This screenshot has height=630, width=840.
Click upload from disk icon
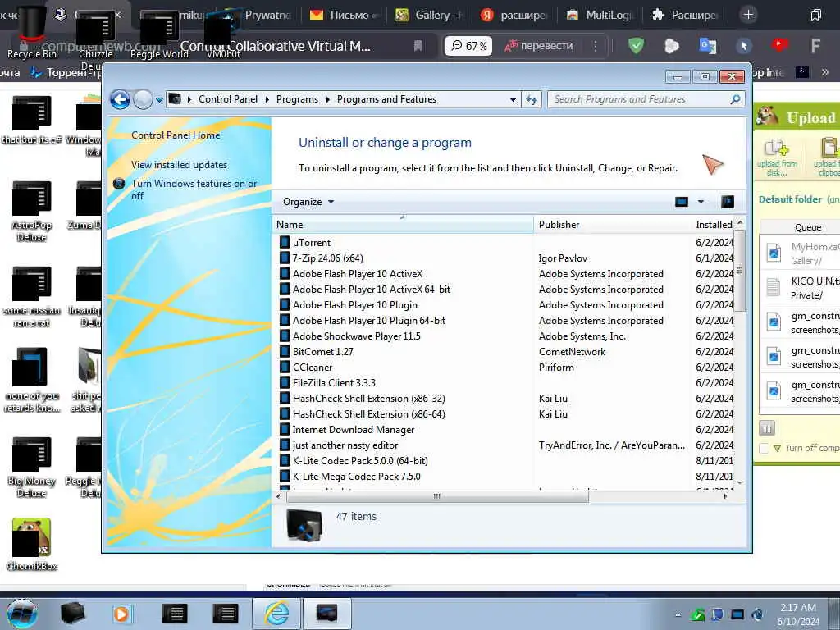click(777, 157)
